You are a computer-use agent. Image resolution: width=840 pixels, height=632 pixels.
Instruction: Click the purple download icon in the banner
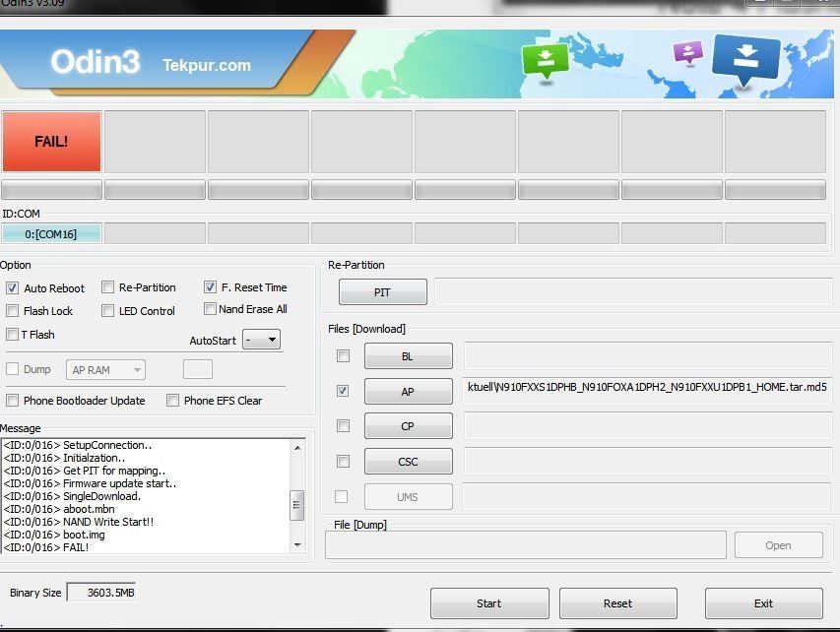click(688, 53)
